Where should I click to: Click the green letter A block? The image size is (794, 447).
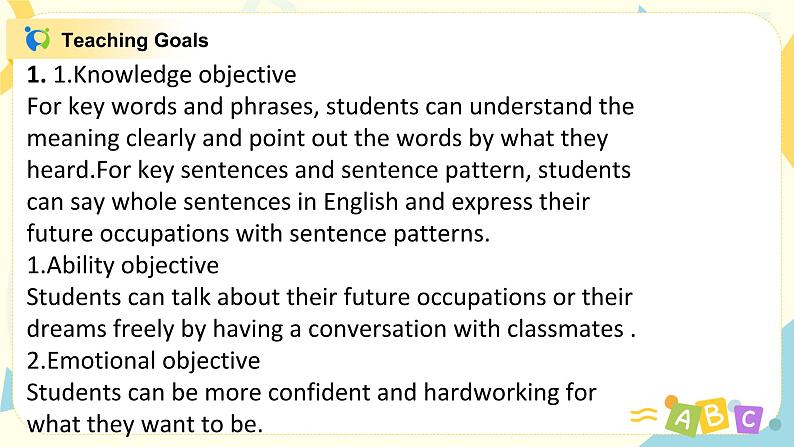[x=683, y=419]
